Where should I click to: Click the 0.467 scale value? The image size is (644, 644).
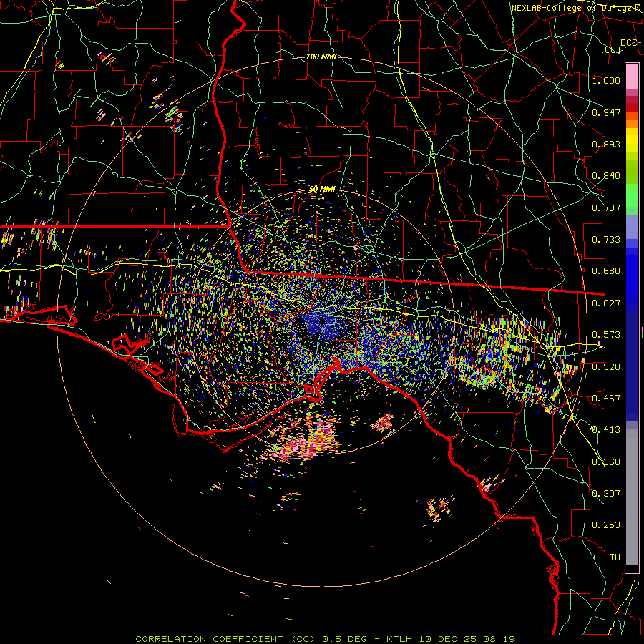[606, 399]
